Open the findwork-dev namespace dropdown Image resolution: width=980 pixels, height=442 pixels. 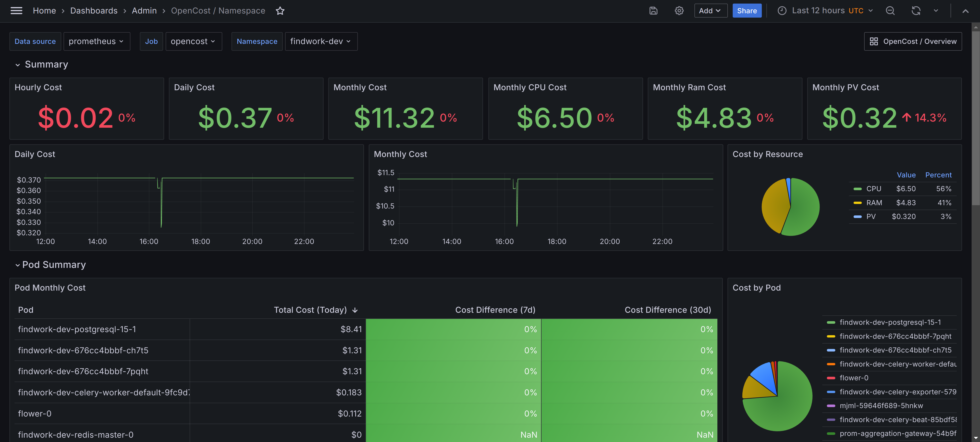(321, 42)
